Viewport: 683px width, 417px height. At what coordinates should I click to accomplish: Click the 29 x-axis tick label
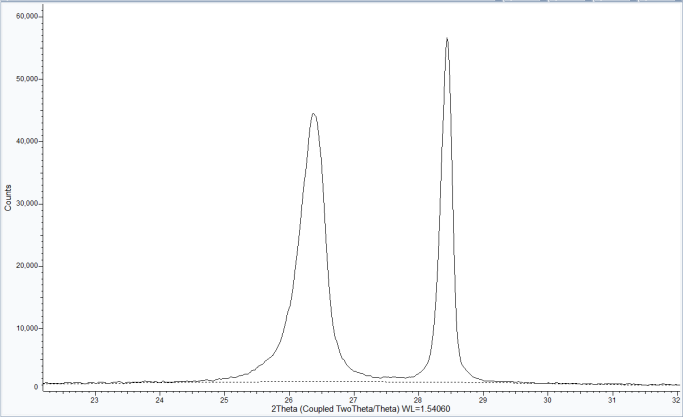[x=483, y=401]
